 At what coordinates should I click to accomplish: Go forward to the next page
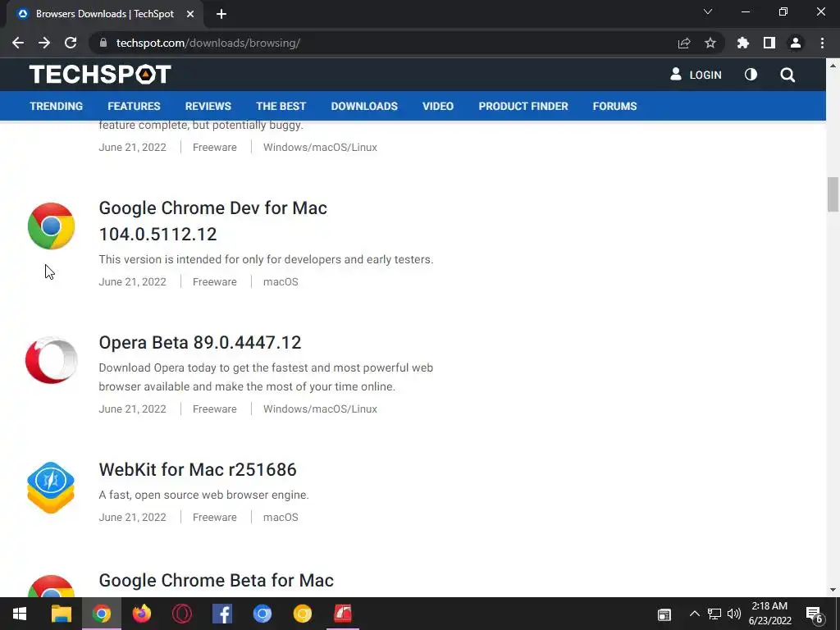[x=44, y=43]
